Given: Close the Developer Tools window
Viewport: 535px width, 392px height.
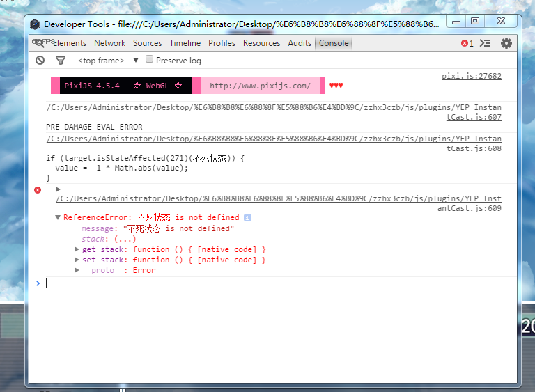Looking at the screenshot, I should (501, 21).
